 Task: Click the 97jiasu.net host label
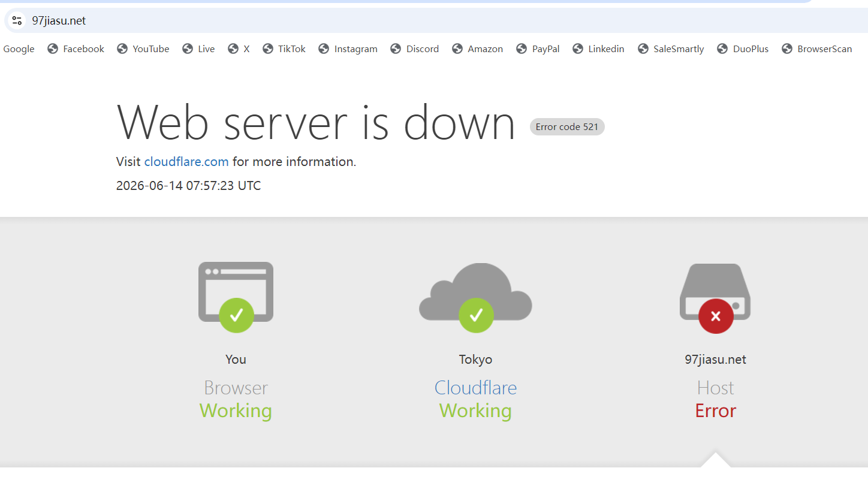715,360
